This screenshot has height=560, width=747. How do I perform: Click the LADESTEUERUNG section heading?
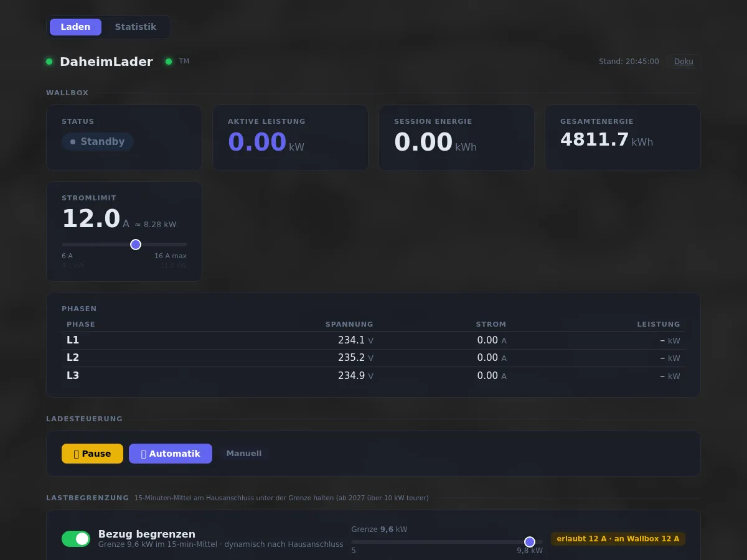point(84,419)
